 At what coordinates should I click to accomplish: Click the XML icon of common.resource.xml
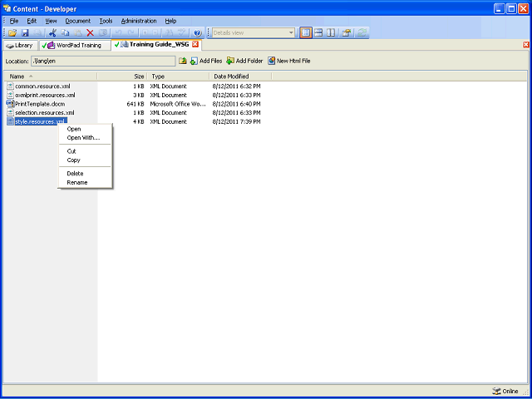click(x=10, y=86)
